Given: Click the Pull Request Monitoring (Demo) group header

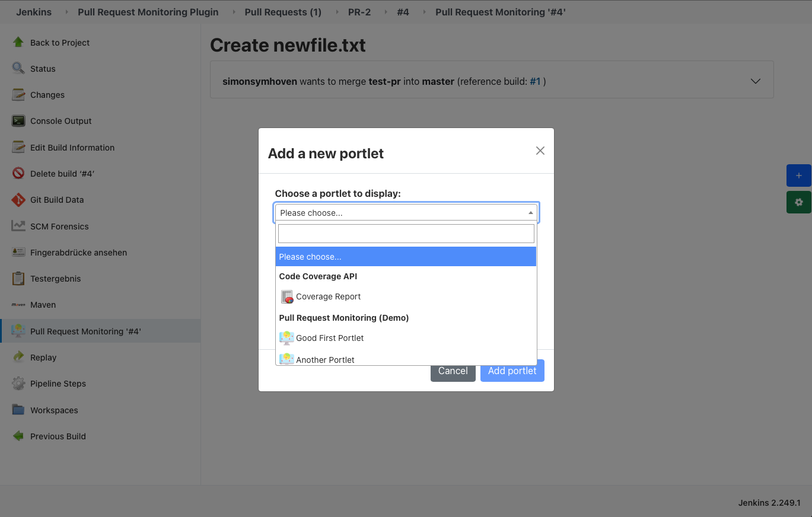Looking at the screenshot, I should tap(344, 318).
